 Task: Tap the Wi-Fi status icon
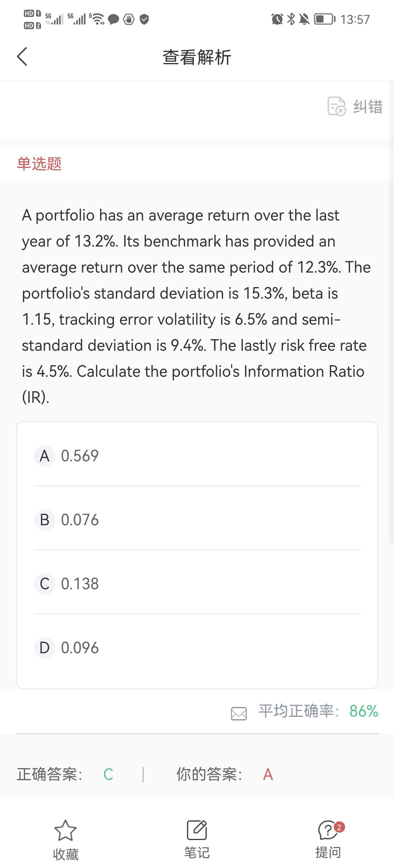pyautogui.click(x=98, y=19)
